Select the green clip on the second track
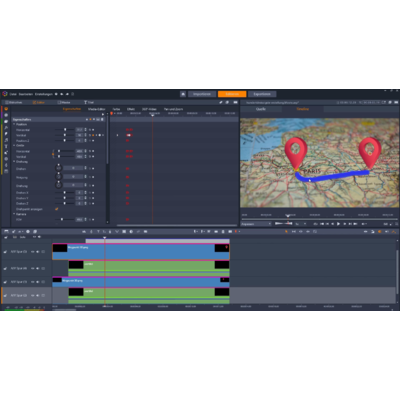This screenshot has width=400, height=400. (149, 268)
